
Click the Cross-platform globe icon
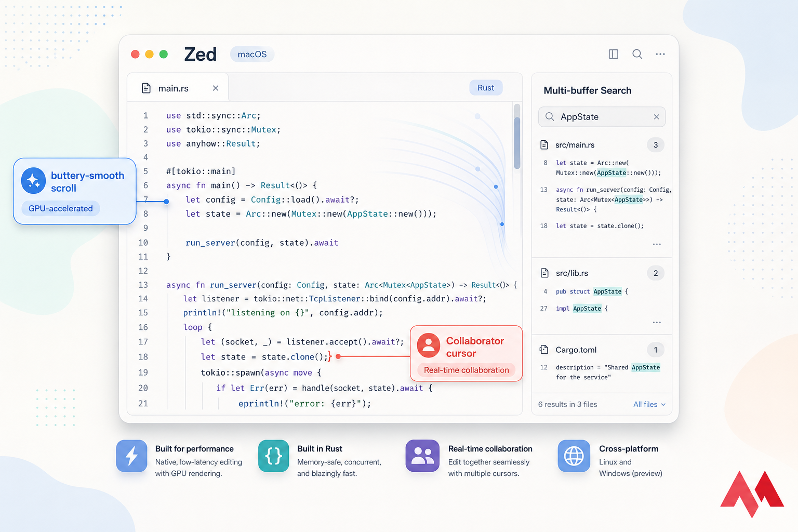coord(574,456)
